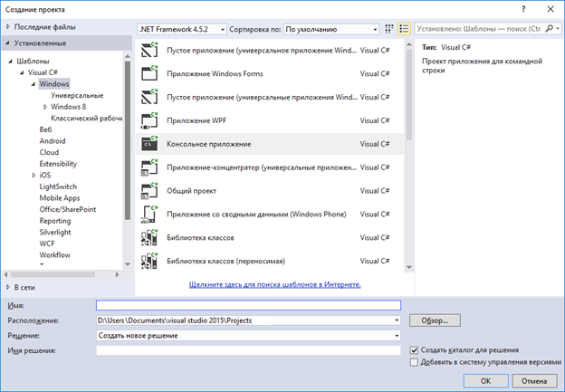This screenshot has width=565, height=392.
Task: Click the Приложение-концентратор template icon
Action: pyautogui.click(x=149, y=167)
